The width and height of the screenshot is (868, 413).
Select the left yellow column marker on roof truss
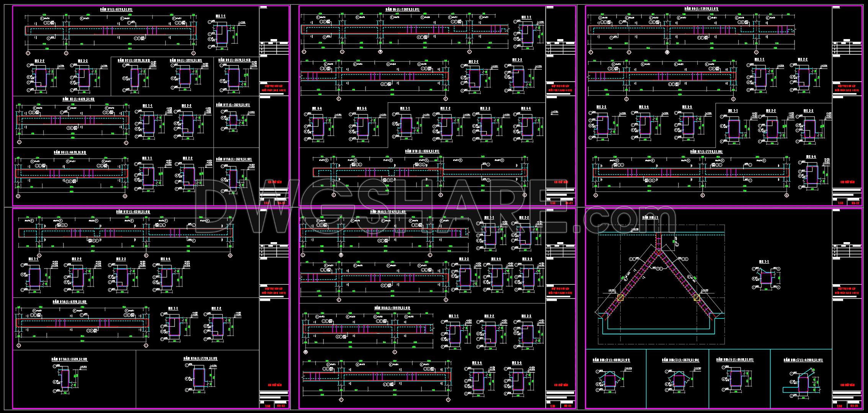[x=620, y=297]
